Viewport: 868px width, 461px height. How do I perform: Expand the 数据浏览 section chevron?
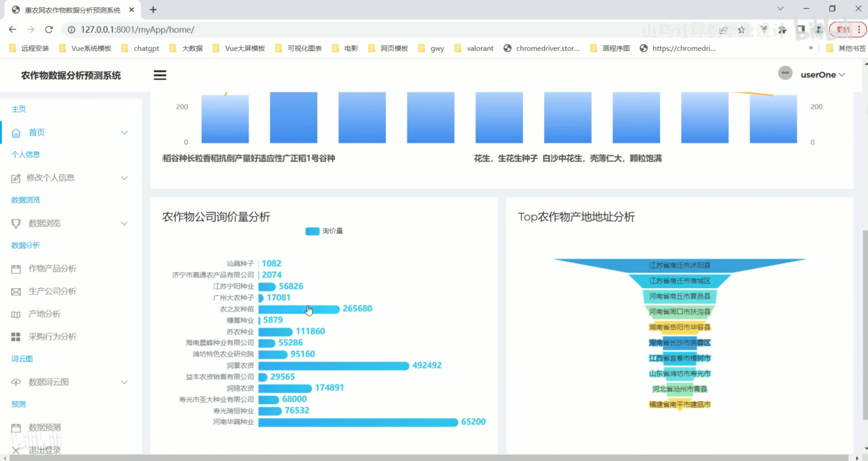pyautogui.click(x=124, y=223)
